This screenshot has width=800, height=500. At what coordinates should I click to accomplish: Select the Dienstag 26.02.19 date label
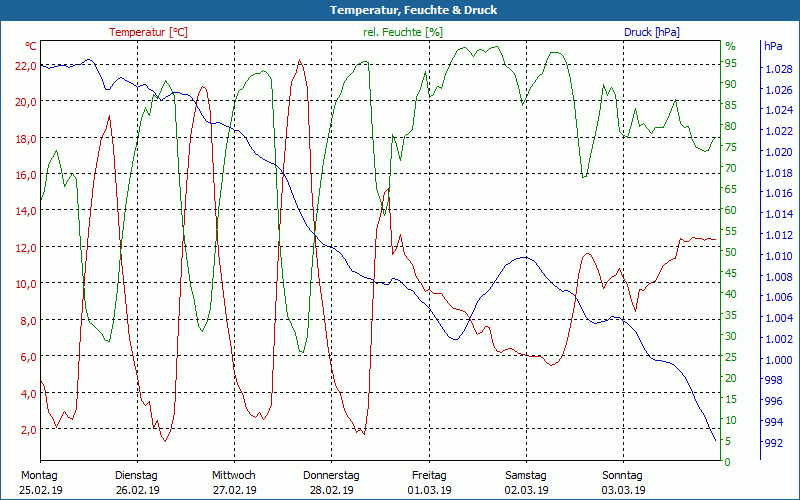(137, 483)
